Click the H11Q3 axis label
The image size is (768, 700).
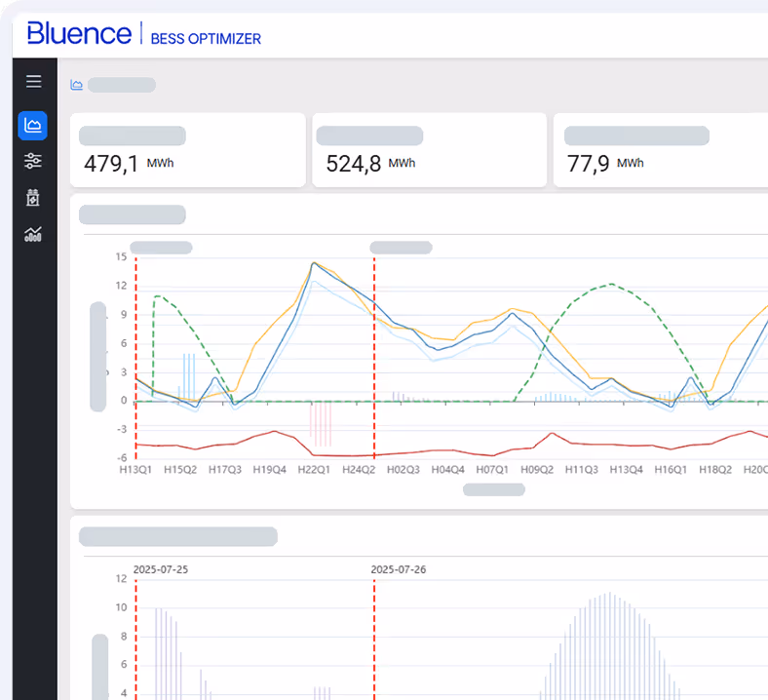tap(582, 470)
